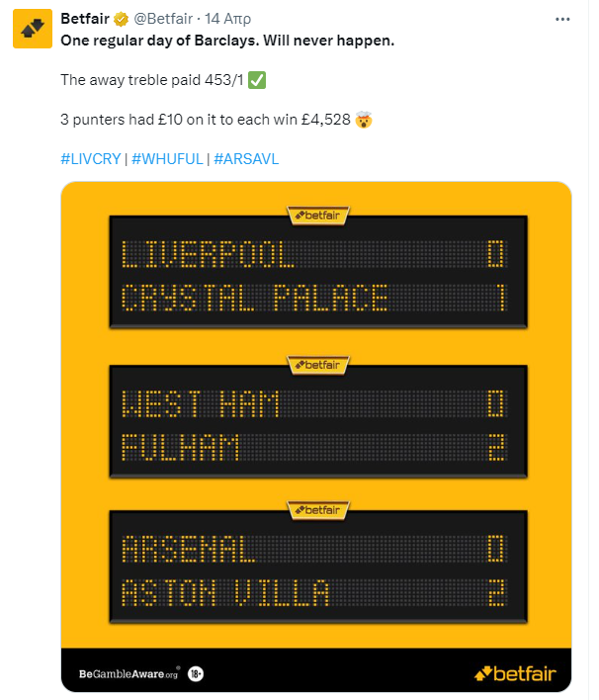Click the exploding head emoji
Image resolution: width=599 pixels, height=700 pixels.
[365, 120]
